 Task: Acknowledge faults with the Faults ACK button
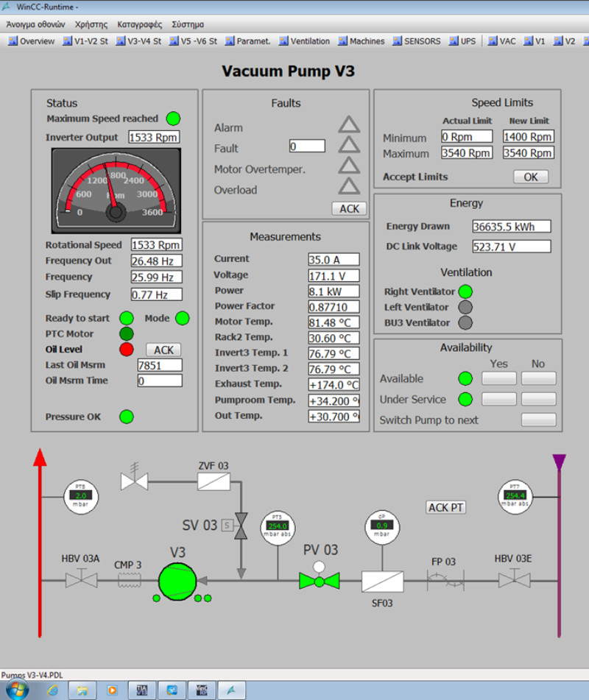(349, 208)
